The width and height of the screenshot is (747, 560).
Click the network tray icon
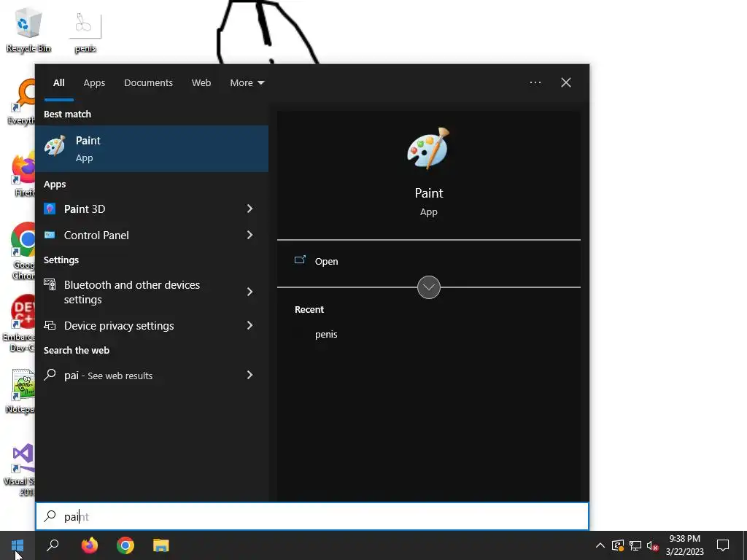pyautogui.click(x=635, y=545)
